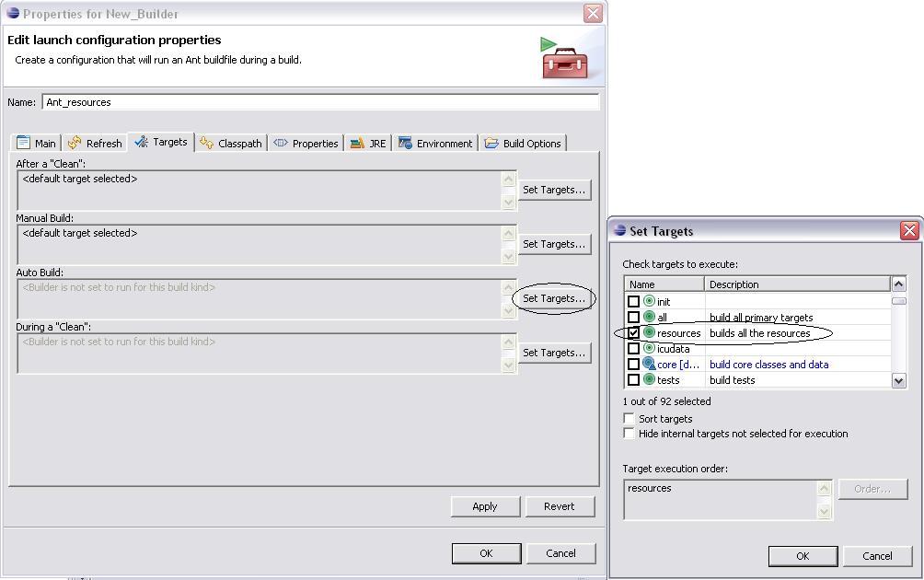Click the target icon beside resources
Screen dimensions: 924x580
click(x=649, y=333)
